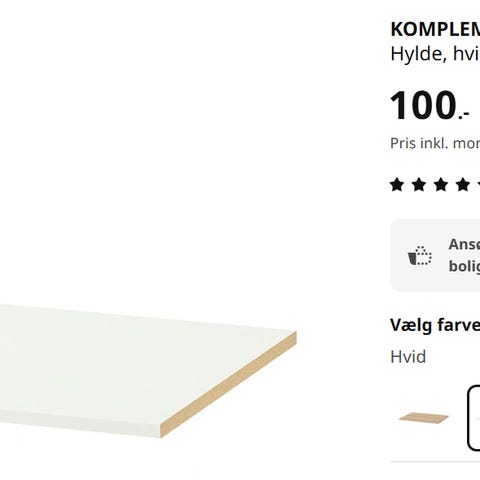Click the fourth rating star
Viewport: 480px width, 480px height.
coord(463,185)
